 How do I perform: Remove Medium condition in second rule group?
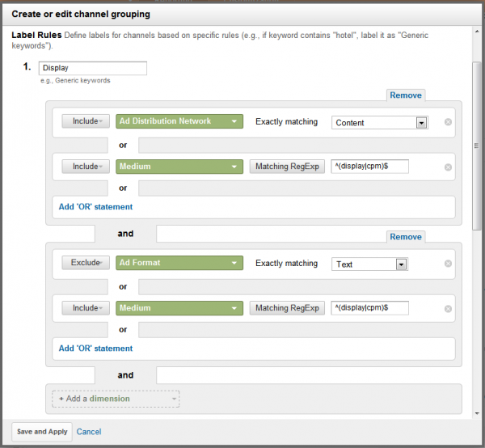pos(448,308)
